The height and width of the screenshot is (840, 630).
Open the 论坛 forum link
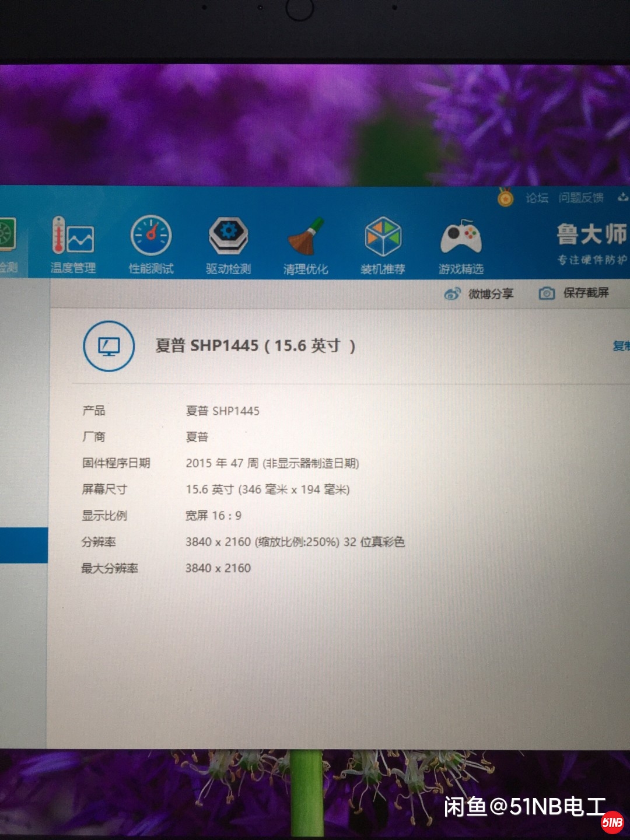tap(537, 198)
